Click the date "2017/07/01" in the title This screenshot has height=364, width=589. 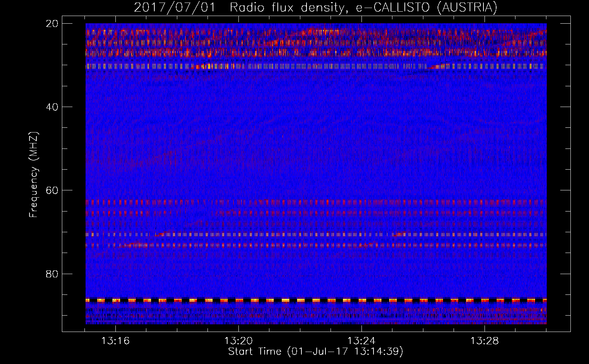(x=175, y=8)
